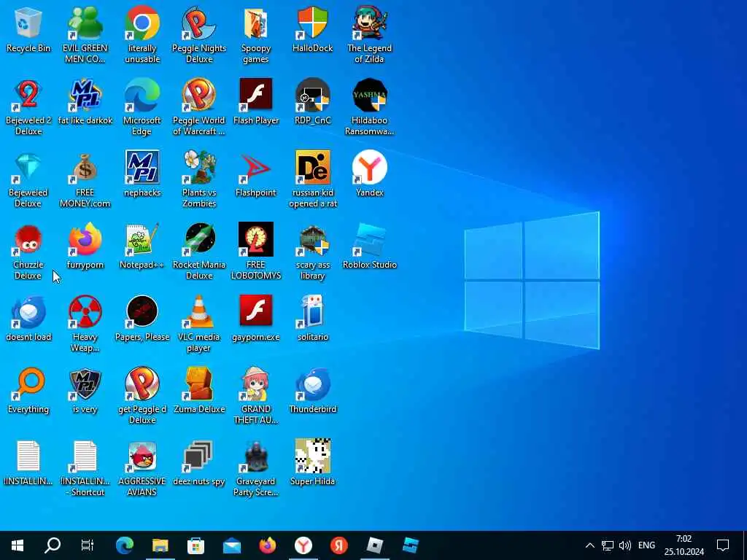Open the Windows Start menu
This screenshot has width=747, height=560.
pyautogui.click(x=18, y=545)
